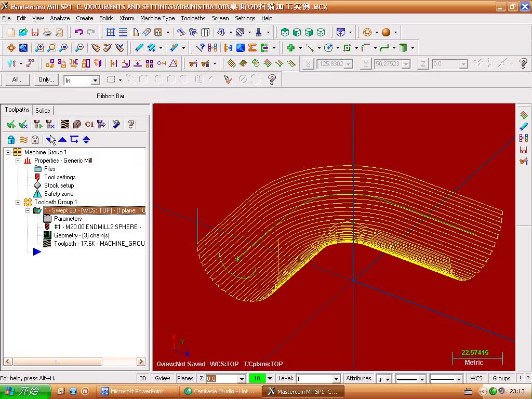Toggle 3D construction mode in status bar
Image resolution: width=532 pixels, height=399 pixels.
click(x=143, y=378)
